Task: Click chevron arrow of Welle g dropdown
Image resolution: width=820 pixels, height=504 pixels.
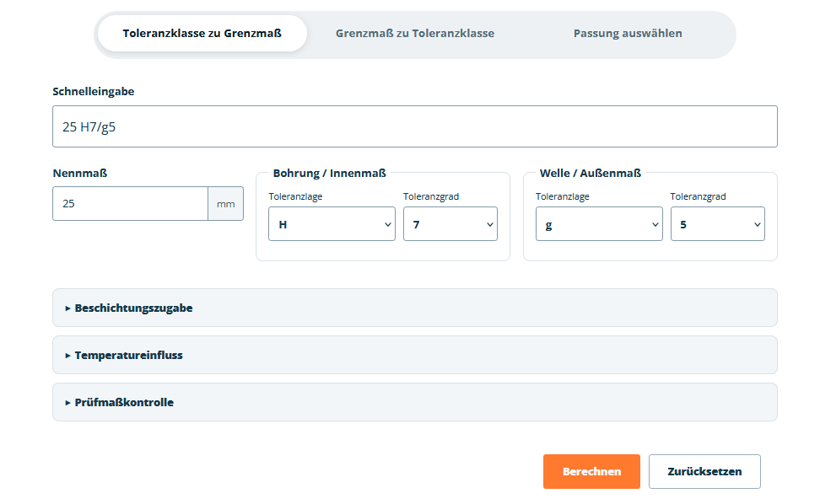Action: tap(655, 224)
